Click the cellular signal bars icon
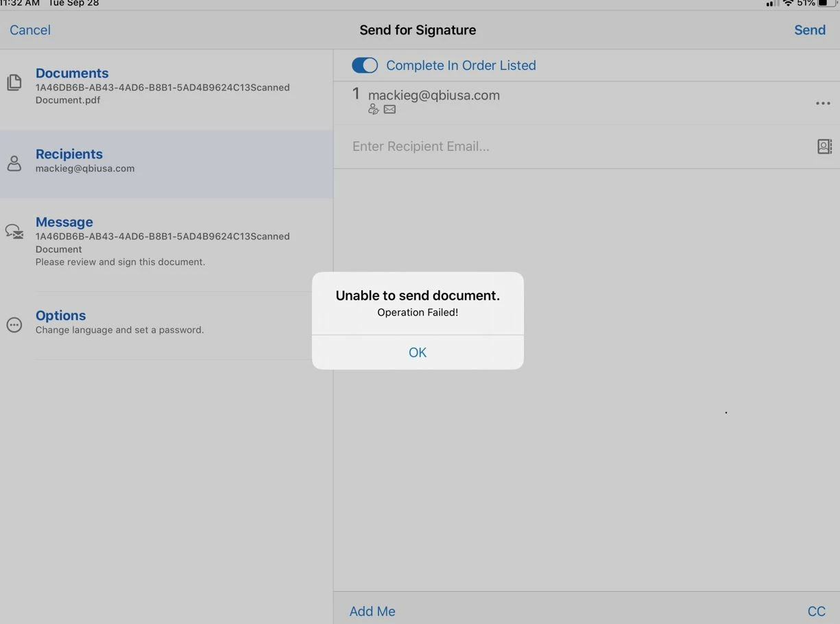Screen dimensions: 840x624 [772, 3]
